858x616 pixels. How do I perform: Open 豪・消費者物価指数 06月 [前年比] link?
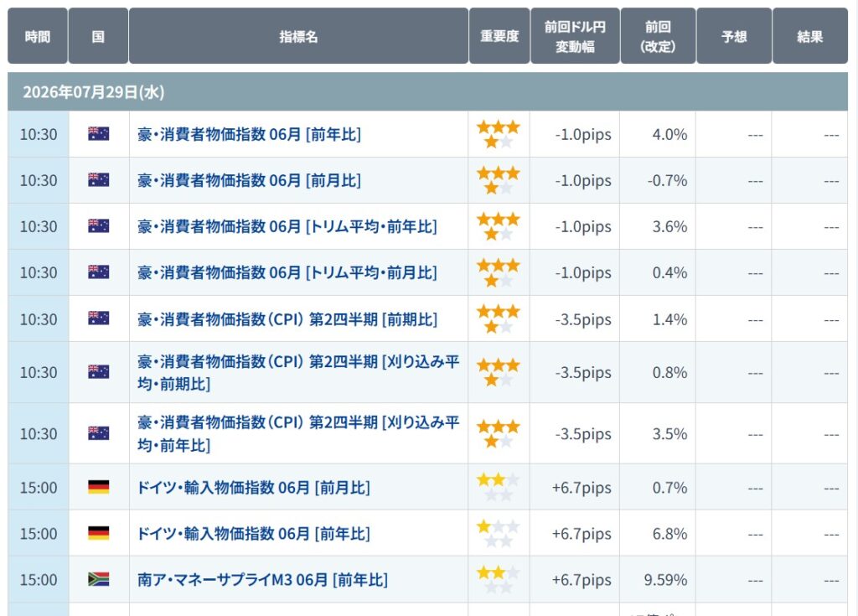[x=249, y=134]
